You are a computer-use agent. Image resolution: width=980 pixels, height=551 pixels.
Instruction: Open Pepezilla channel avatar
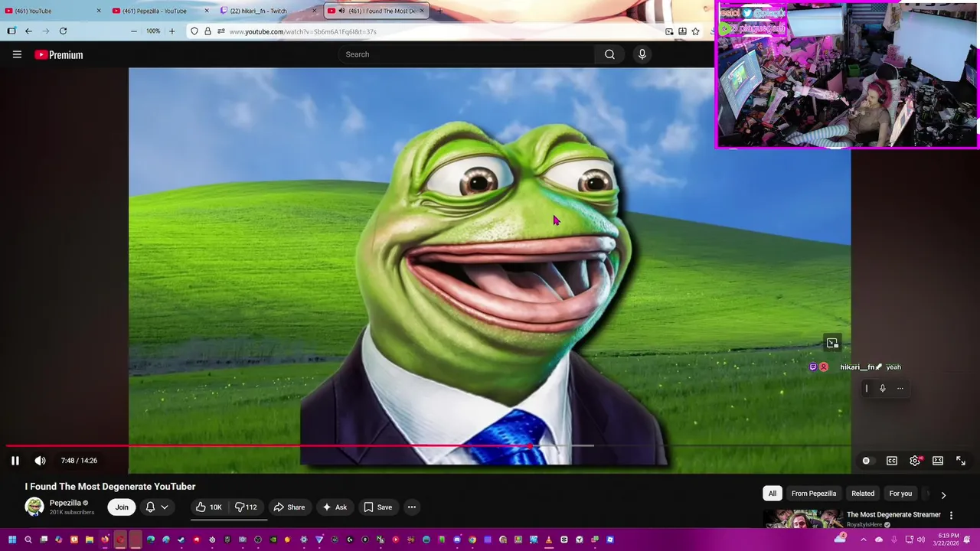[34, 507]
